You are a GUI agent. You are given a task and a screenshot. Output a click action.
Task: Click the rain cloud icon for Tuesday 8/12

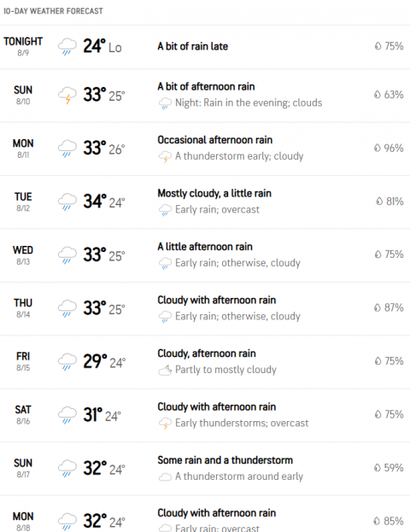click(67, 202)
